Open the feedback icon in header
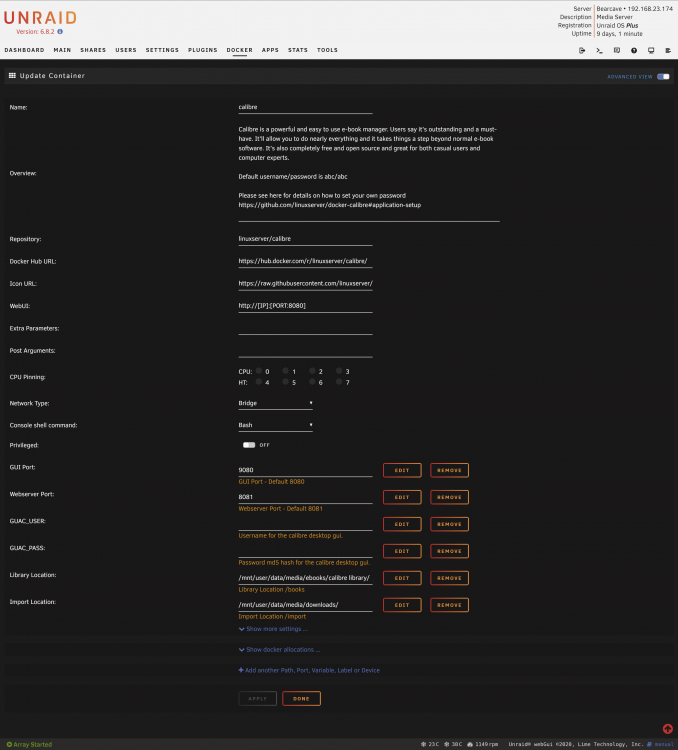The width and height of the screenshot is (678, 750). tap(617, 50)
